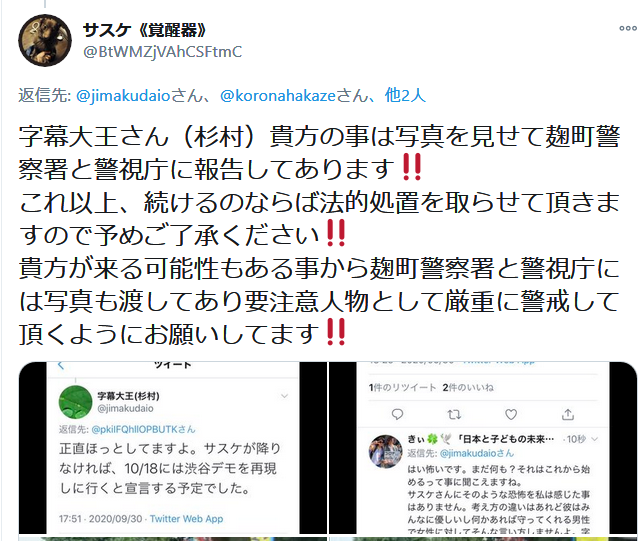
Task: Open the tweet's three-dot more menu
Action: click(628, 28)
